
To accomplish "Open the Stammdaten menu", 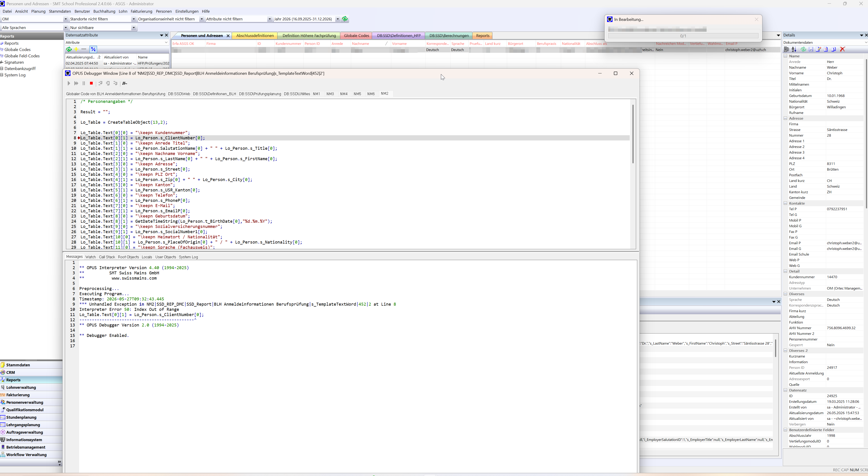I will 60,11.
